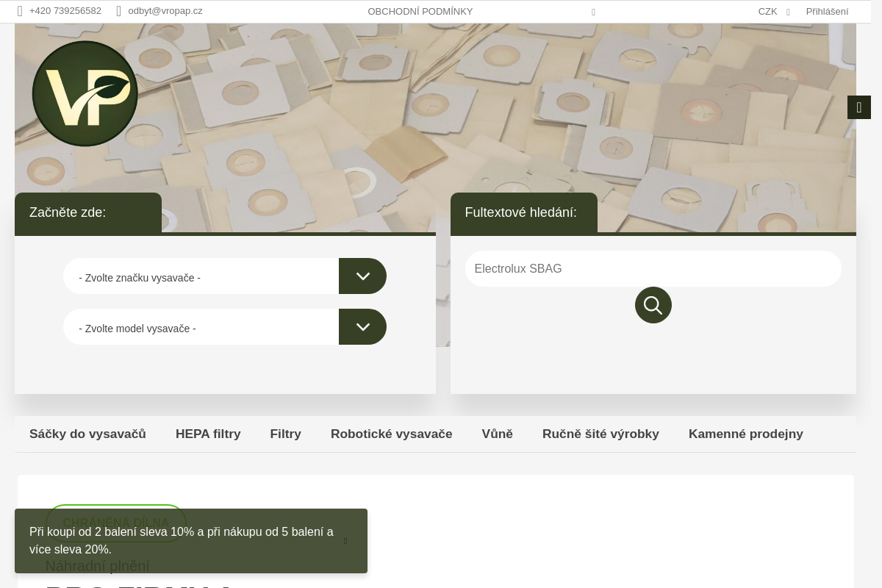Go to Robotické vysavače category
The height and width of the screenshot is (588, 882).
click(x=392, y=434)
